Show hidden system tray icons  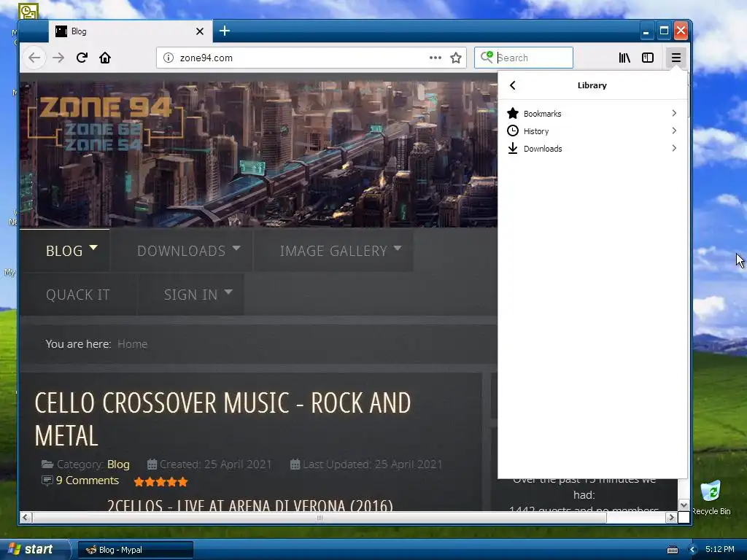(x=693, y=550)
